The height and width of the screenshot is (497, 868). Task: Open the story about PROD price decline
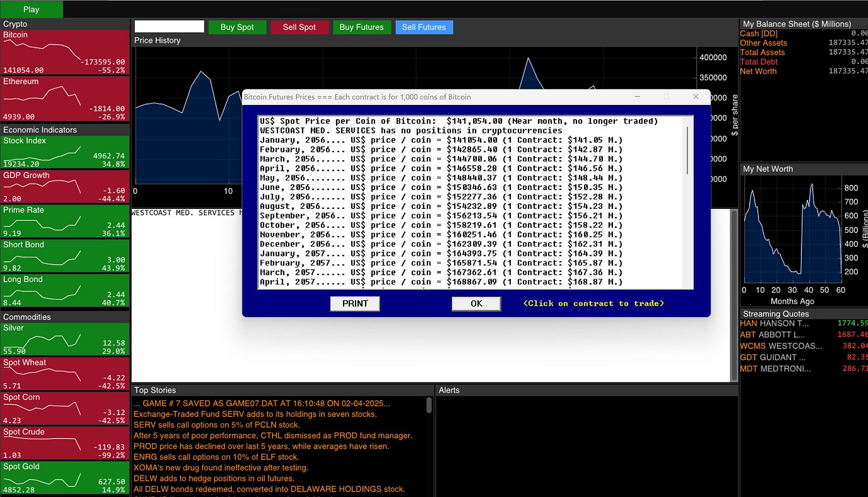coord(261,446)
